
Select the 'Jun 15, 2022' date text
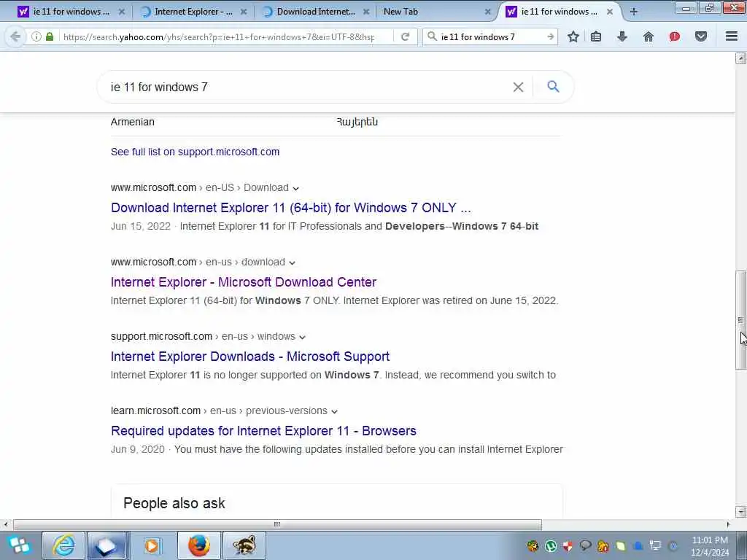point(141,226)
